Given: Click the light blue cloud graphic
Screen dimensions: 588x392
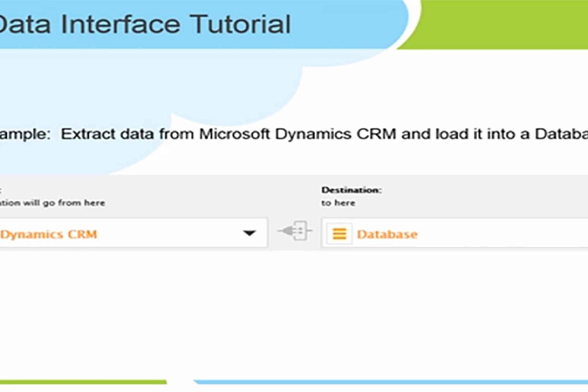Looking at the screenshot, I should coord(117,87).
